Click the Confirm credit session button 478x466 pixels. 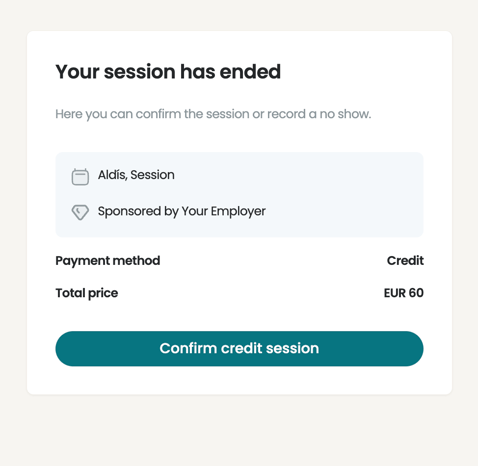pyautogui.click(x=239, y=348)
